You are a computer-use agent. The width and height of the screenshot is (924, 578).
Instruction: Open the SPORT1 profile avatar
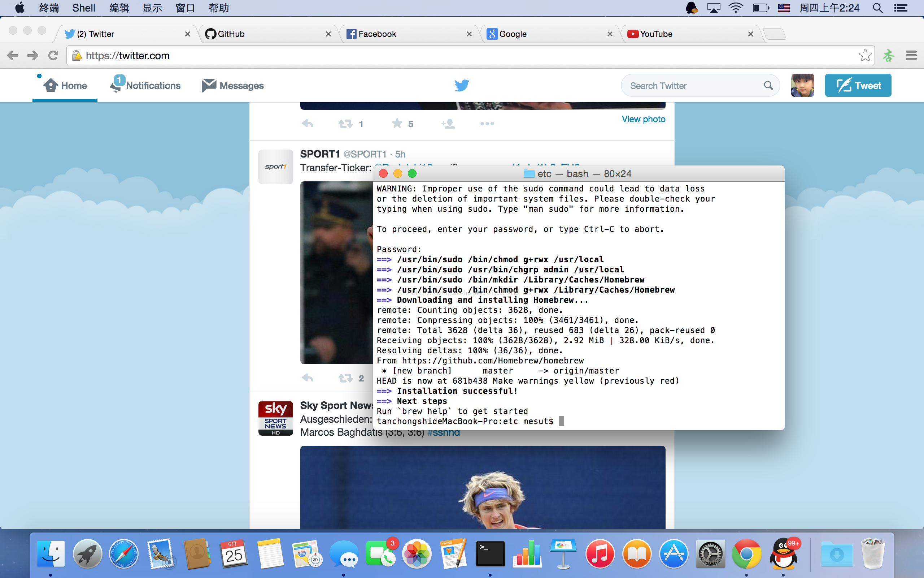(x=275, y=167)
